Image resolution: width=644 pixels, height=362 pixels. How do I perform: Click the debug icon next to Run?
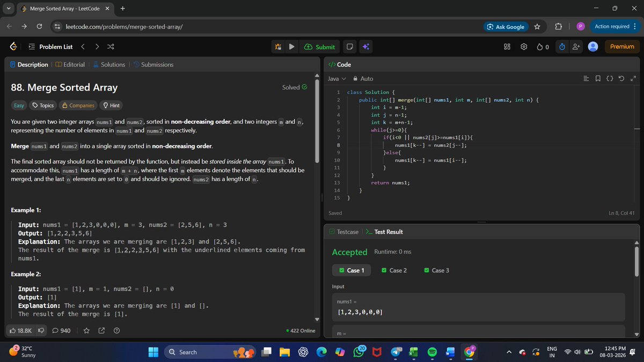[x=279, y=47]
